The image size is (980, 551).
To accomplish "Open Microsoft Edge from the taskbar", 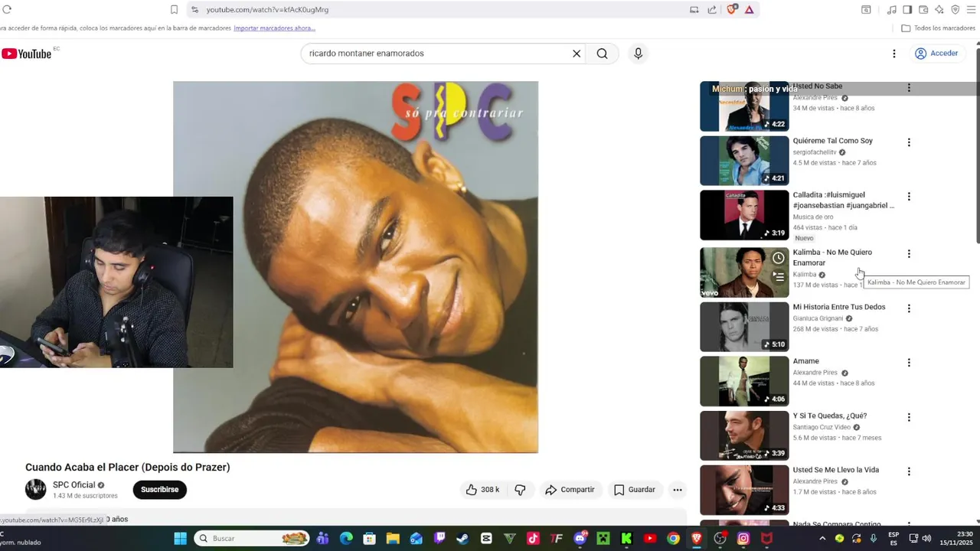I will tap(346, 539).
